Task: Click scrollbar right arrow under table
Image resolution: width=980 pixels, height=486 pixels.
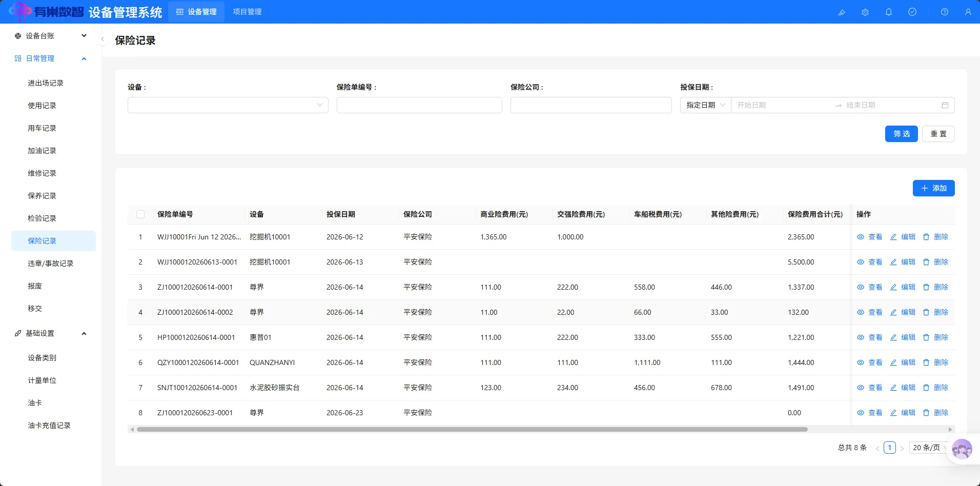Action: pyautogui.click(x=950, y=430)
